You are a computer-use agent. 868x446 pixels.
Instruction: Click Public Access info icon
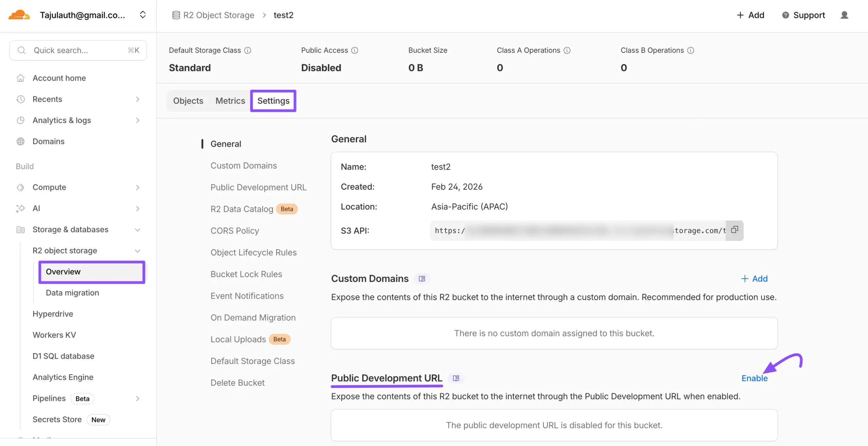click(355, 50)
